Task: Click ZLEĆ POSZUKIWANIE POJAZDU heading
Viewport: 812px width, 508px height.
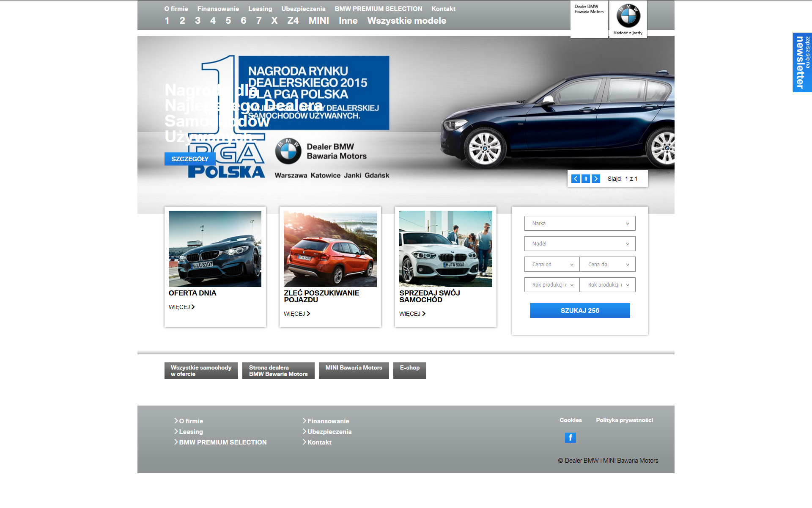Action: pyautogui.click(x=321, y=296)
